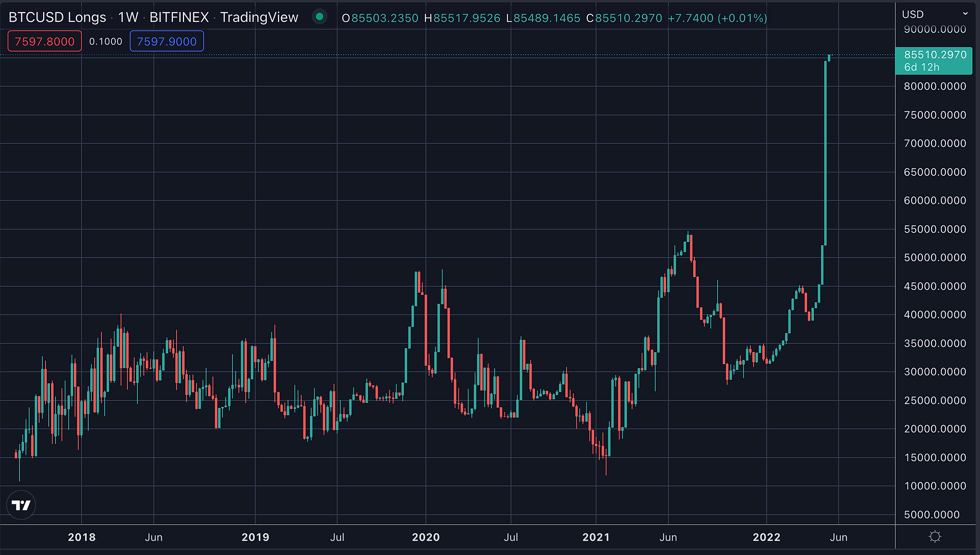The width and height of the screenshot is (980, 555).
Task: Click the tall green candle near 2022 Jun
Action: pos(825,153)
